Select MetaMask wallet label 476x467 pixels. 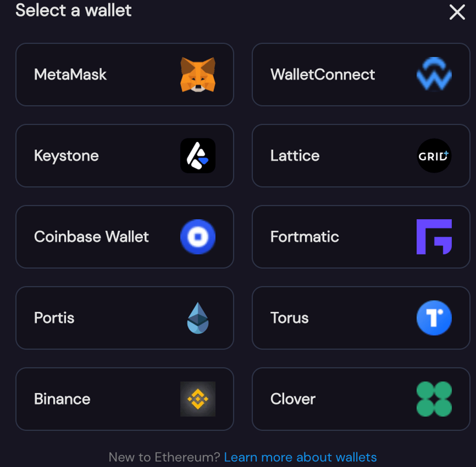pyautogui.click(x=70, y=75)
